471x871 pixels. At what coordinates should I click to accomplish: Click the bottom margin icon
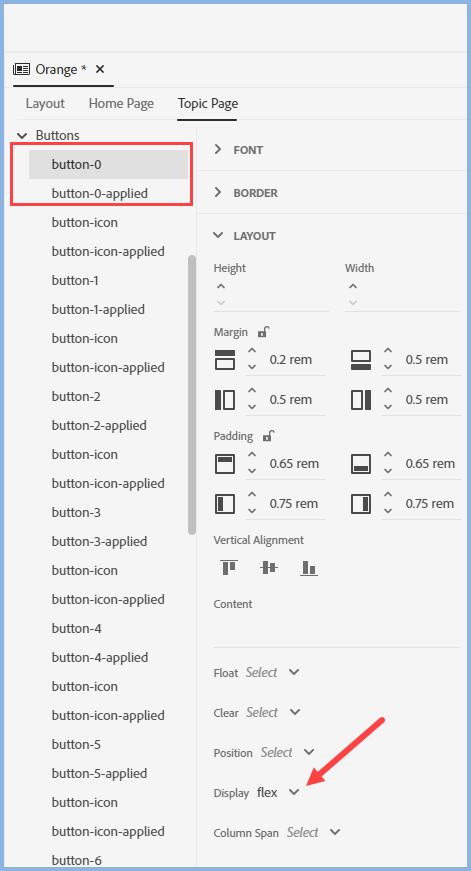click(x=361, y=360)
